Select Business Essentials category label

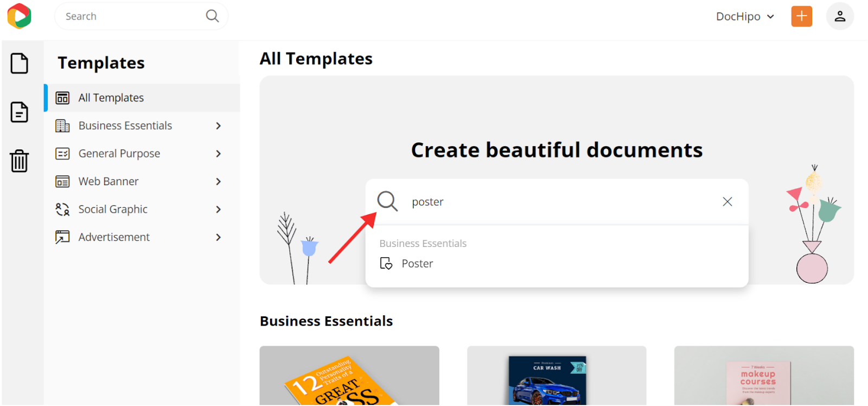tap(125, 126)
